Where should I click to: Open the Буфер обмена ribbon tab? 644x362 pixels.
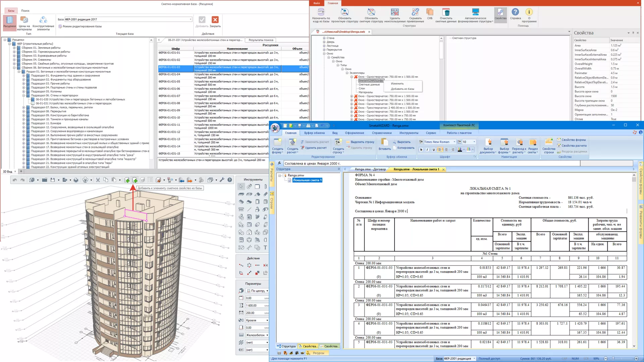pyautogui.click(x=314, y=133)
